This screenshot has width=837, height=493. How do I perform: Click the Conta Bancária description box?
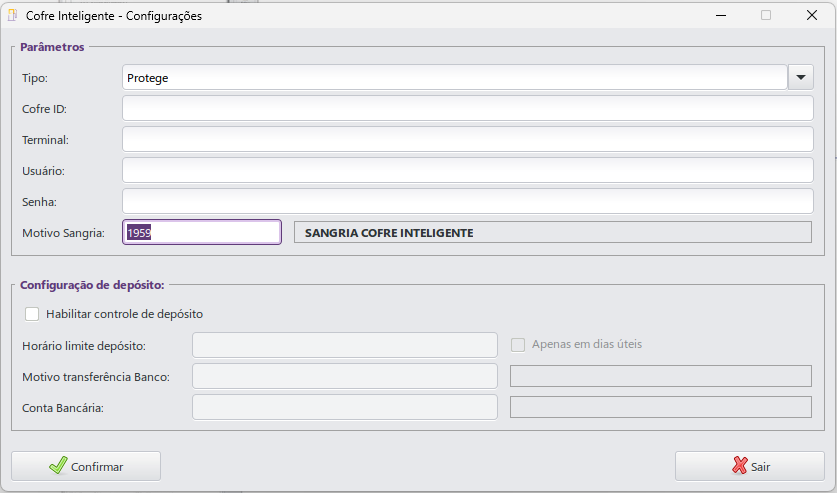pyautogui.click(x=660, y=407)
